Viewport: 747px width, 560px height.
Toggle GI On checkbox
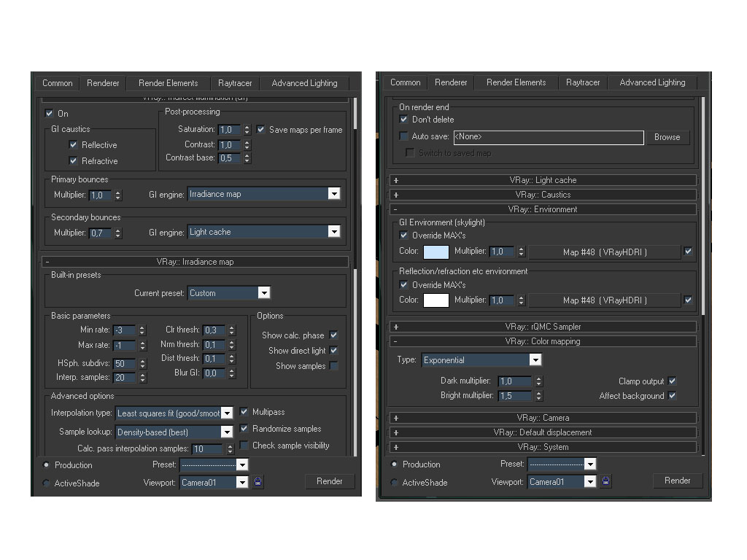pyautogui.click(x=49, y=113)
